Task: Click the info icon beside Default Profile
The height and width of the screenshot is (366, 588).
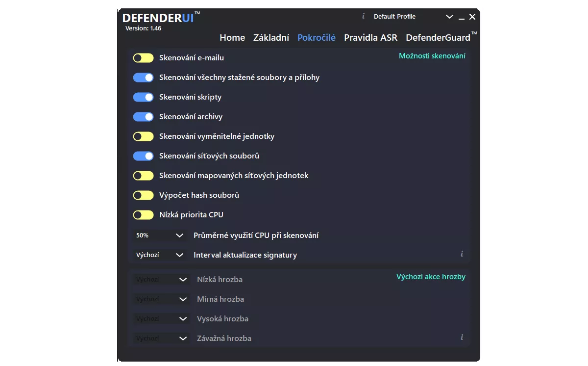Action: [363, 16]
